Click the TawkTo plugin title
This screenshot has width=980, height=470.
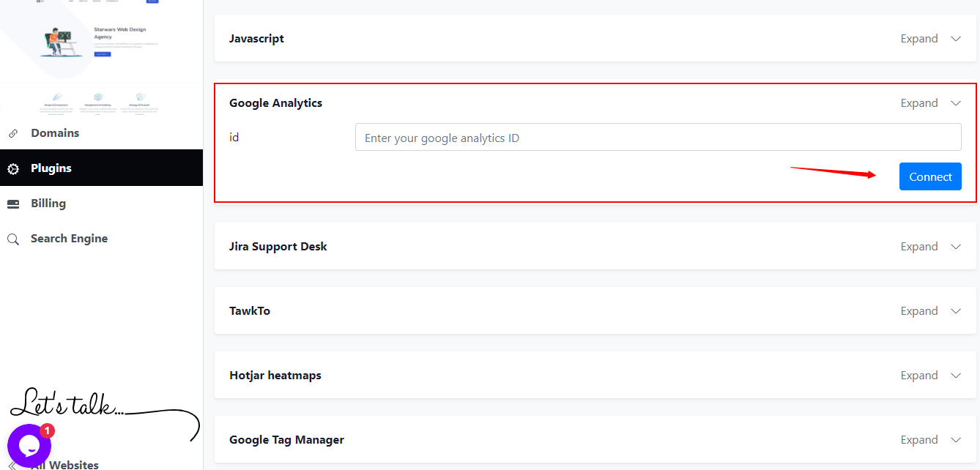click(x=250, y=311)
